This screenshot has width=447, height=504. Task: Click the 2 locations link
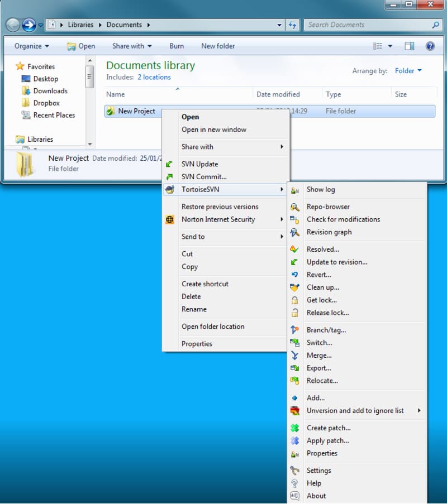point(154,78)
